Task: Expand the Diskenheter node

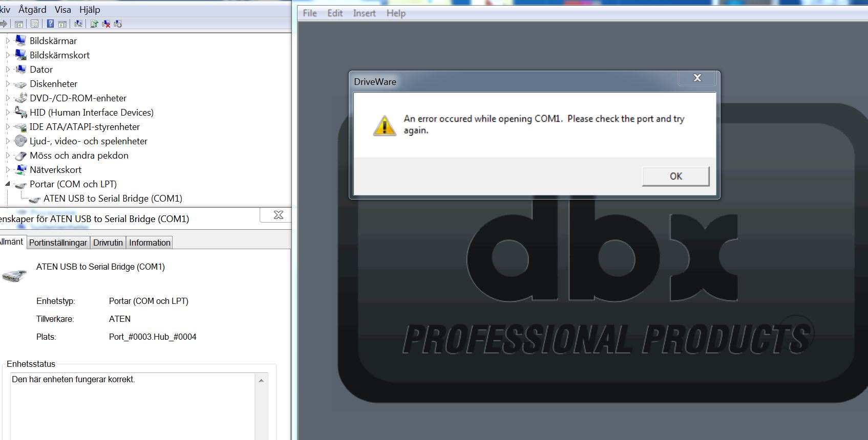Action: [x=8, y=83]
